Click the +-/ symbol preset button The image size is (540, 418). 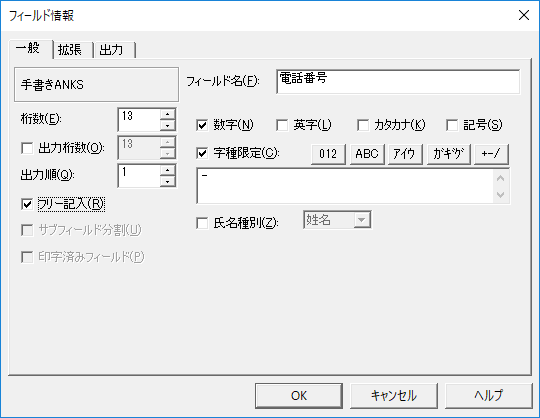pos(491,154)
